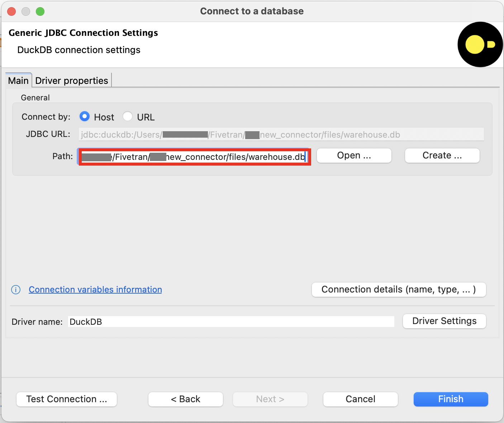The image size is (504, 423).
Task: Select the URL radio button
Action: pos(128,117)
